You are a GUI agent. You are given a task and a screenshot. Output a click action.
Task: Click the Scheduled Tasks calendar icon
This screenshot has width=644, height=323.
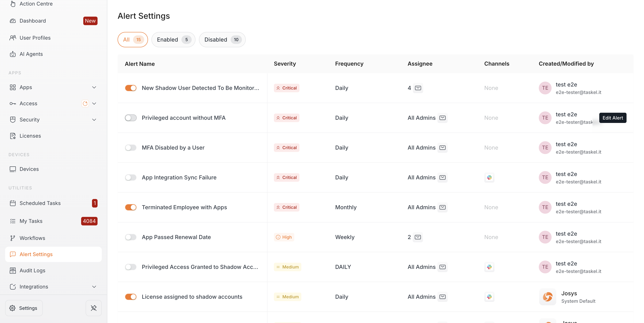(x=13, y=203)
